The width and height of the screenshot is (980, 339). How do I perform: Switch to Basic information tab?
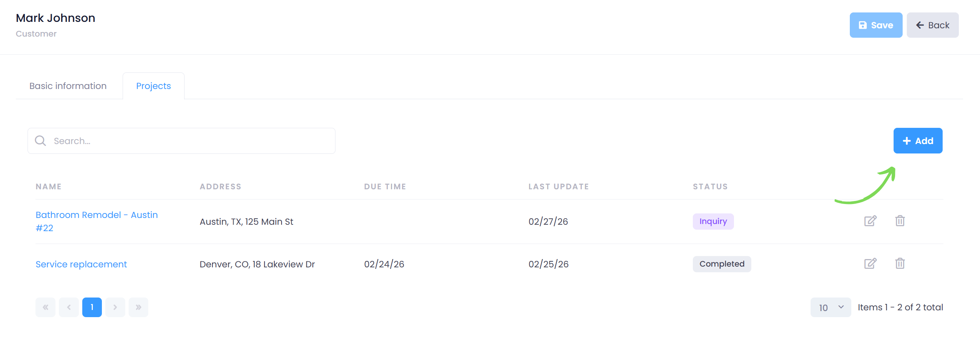(68, 86)
